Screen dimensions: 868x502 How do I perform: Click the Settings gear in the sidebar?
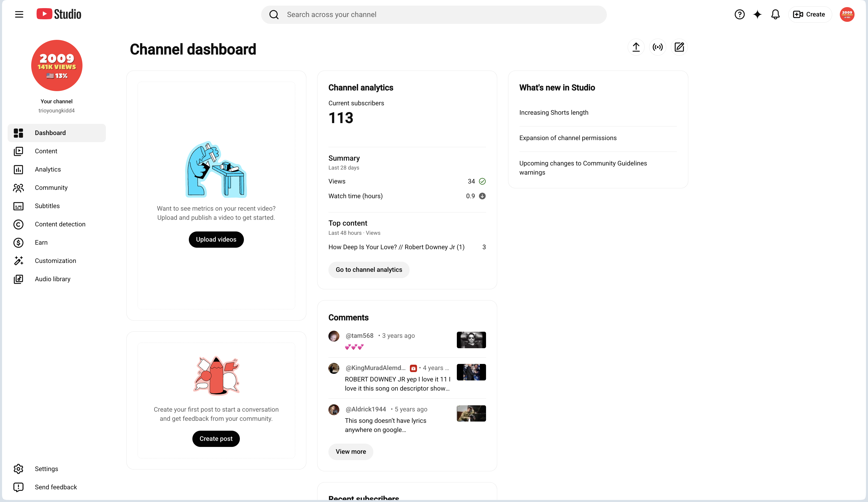coord(18,468)
